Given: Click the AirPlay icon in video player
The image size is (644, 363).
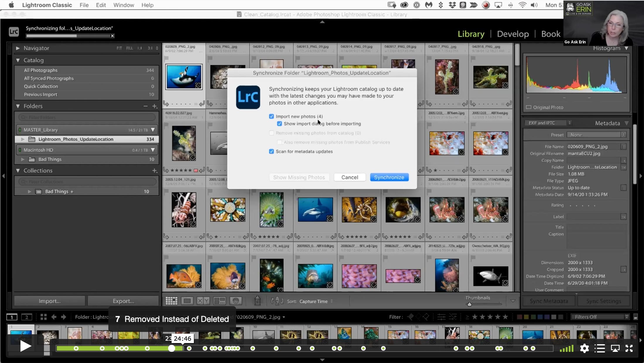Looking at the screenshot, I should click(x=615, y=348).
